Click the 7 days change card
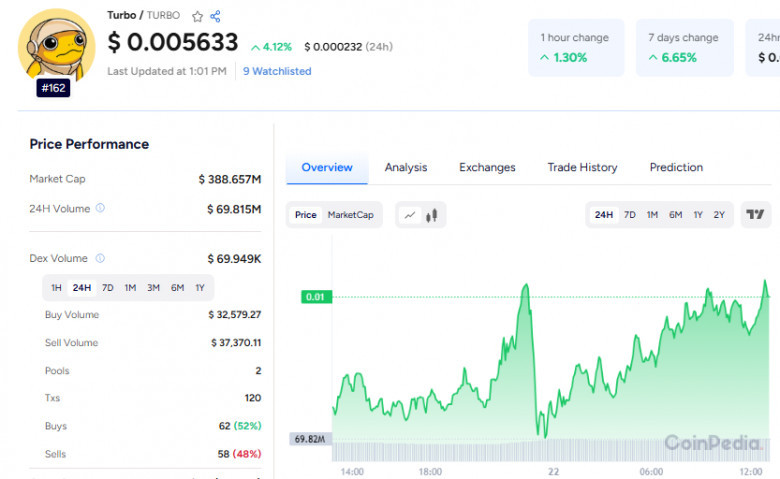 (x=684, y=48)
